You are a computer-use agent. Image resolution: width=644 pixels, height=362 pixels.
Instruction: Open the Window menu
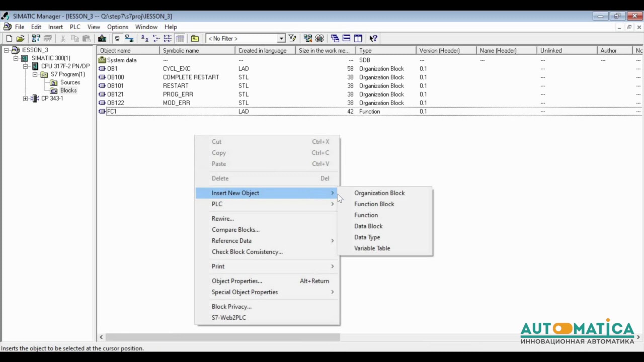click(146, 27)
